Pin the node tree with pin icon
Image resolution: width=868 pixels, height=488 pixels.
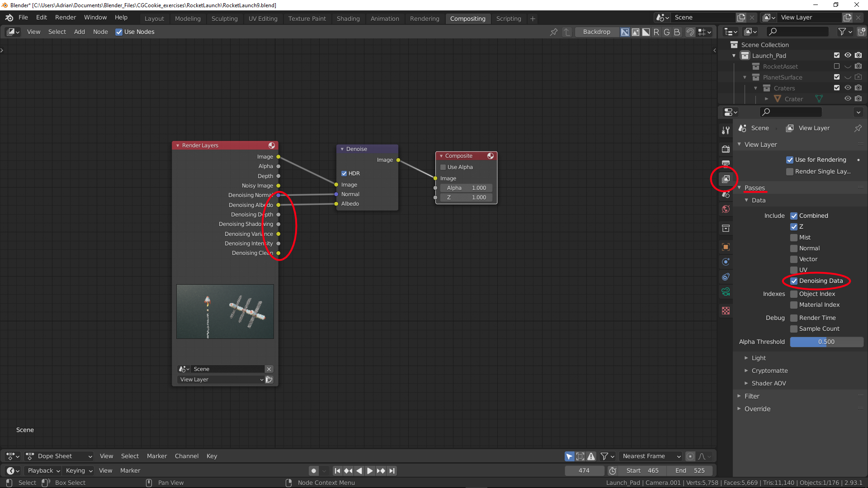[553, 32]
